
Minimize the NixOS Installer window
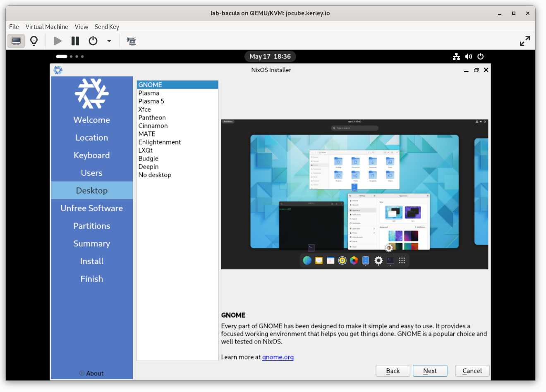coord(466,70)
